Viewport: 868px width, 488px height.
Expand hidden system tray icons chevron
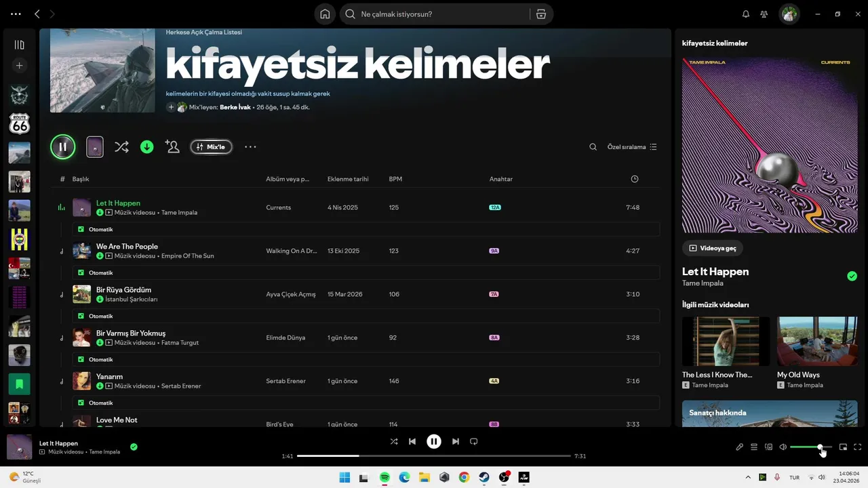[747, 477]
